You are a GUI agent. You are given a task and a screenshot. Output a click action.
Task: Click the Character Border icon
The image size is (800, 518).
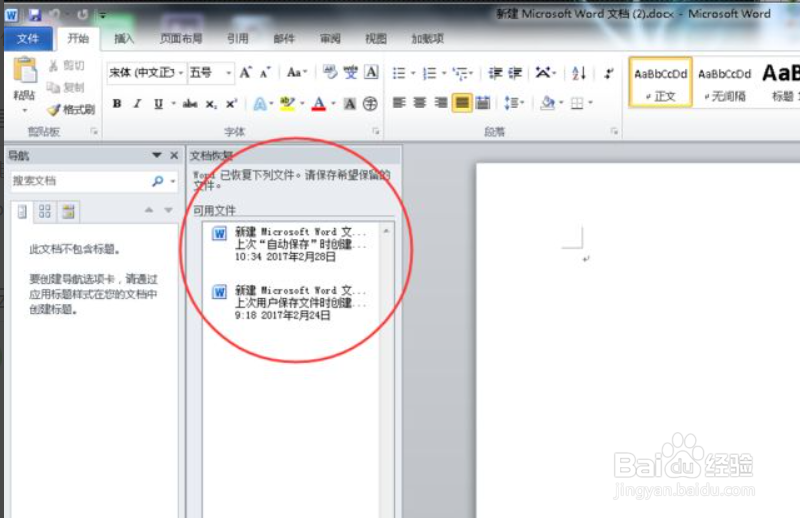(x=371, y=72)
